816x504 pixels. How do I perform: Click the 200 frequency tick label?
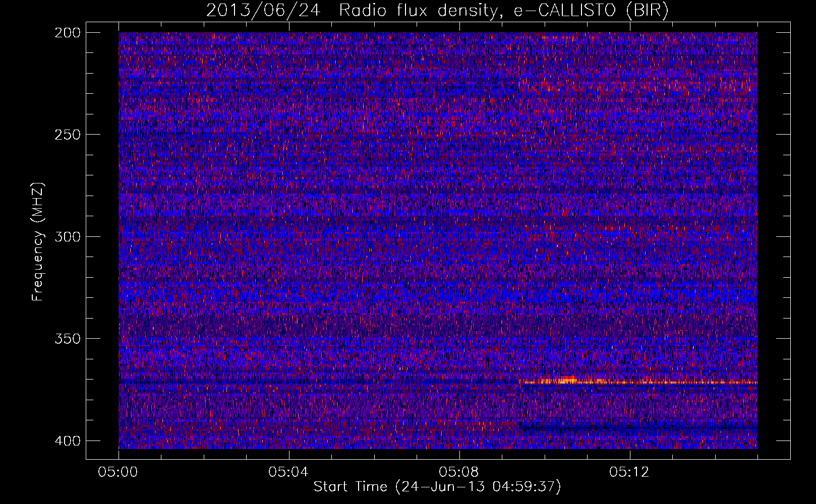click(68, 33)
